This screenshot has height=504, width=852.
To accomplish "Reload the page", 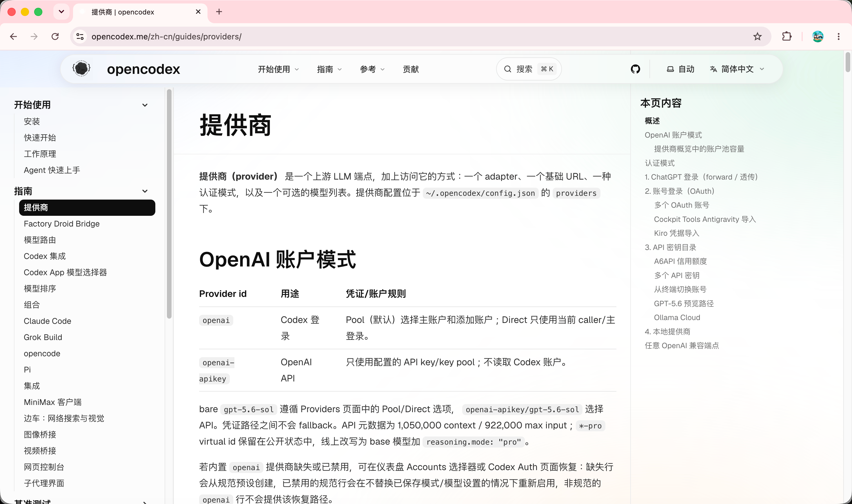I will coord(55,36).
